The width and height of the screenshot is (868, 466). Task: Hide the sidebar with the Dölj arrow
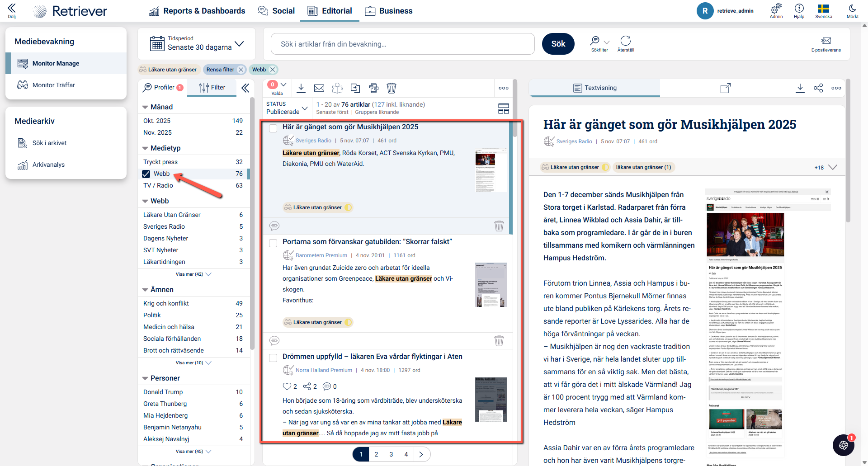[x=12, y=10]
